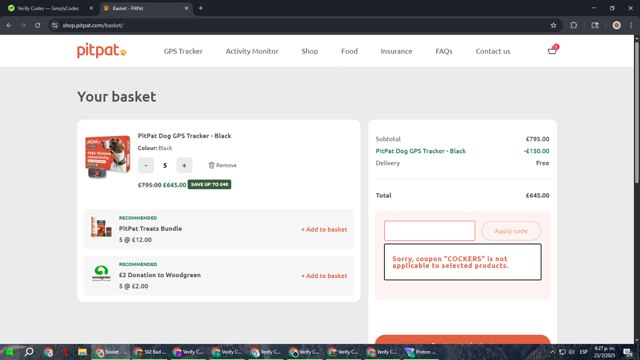Select the Basket - PitPat tab
This screenshot has width=640, height=360.
tap(146, 8)
